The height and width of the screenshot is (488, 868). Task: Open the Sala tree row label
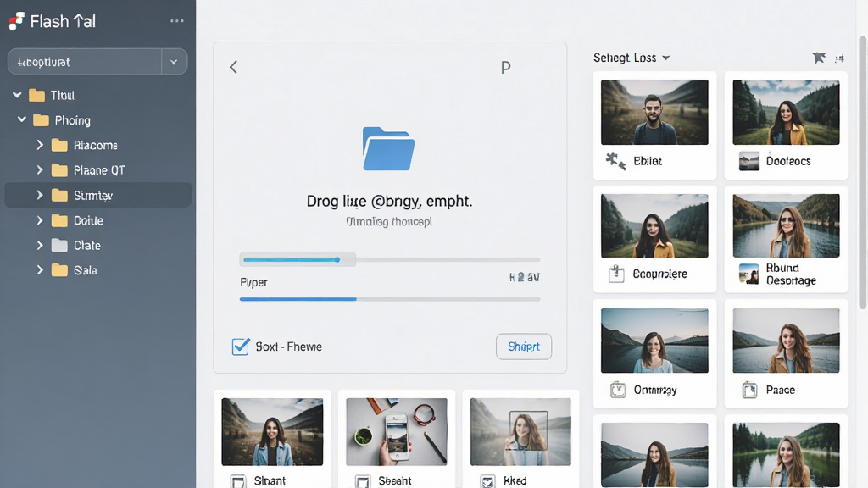tap(86, 270)
